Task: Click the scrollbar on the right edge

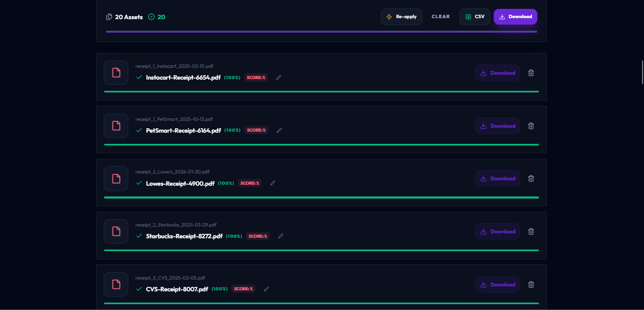Action: pos(642,71)
